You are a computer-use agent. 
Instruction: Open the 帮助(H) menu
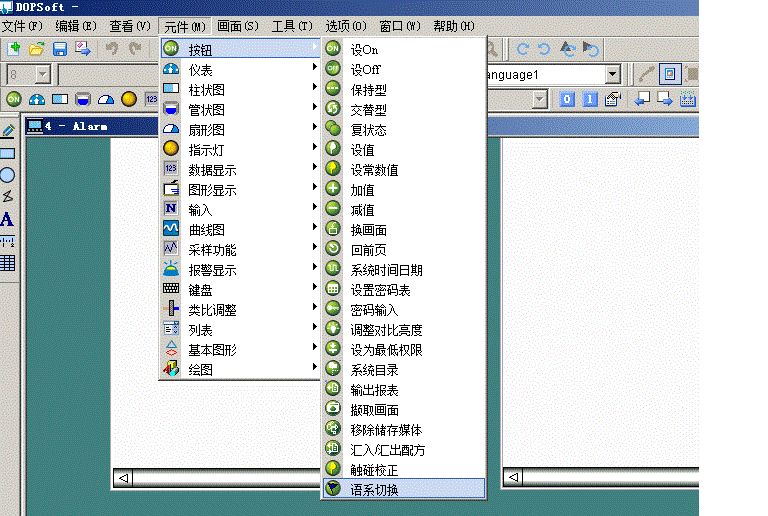pyautogui.click(x=453, y=26)
